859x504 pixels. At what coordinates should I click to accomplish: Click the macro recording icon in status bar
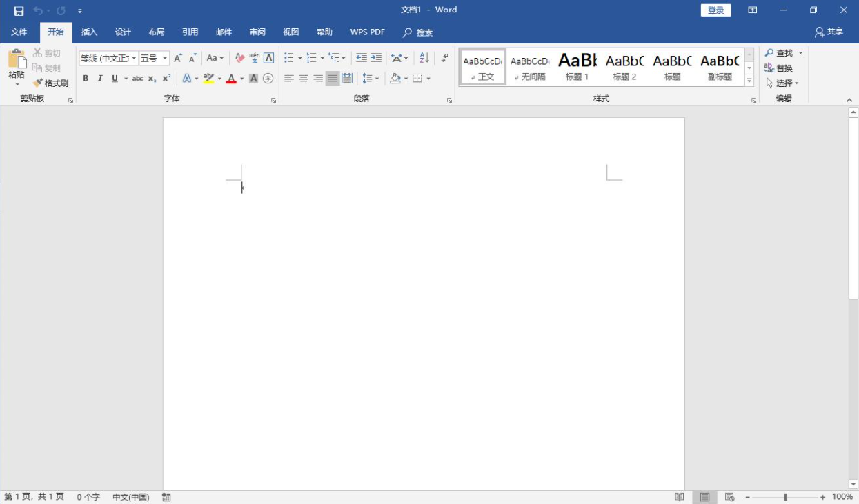(x=166, y=497)
